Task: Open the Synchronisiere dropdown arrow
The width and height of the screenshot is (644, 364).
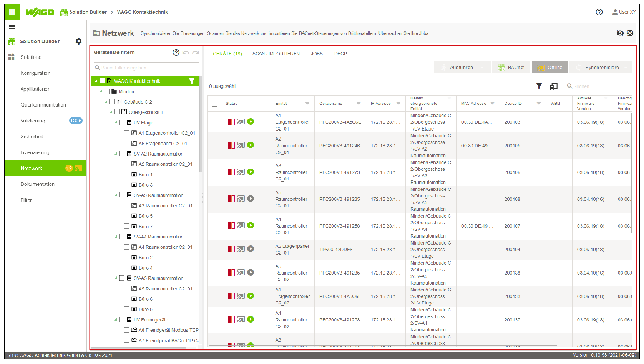Action: pyautogui.click(x=626, y=68)
